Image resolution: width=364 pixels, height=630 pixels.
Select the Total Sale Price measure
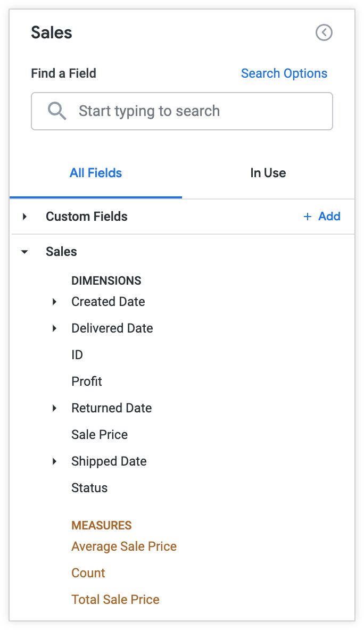pyautogui.click(x=115, y=599)
